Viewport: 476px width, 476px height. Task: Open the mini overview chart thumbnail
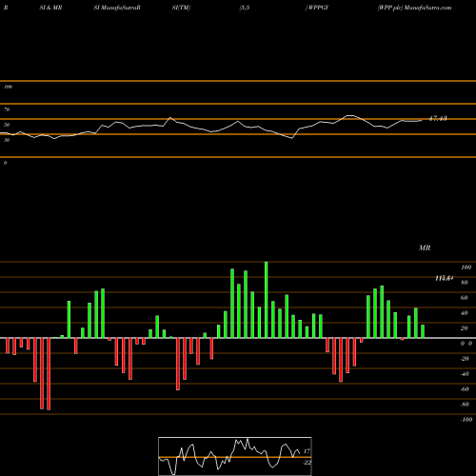click(235, 456)
